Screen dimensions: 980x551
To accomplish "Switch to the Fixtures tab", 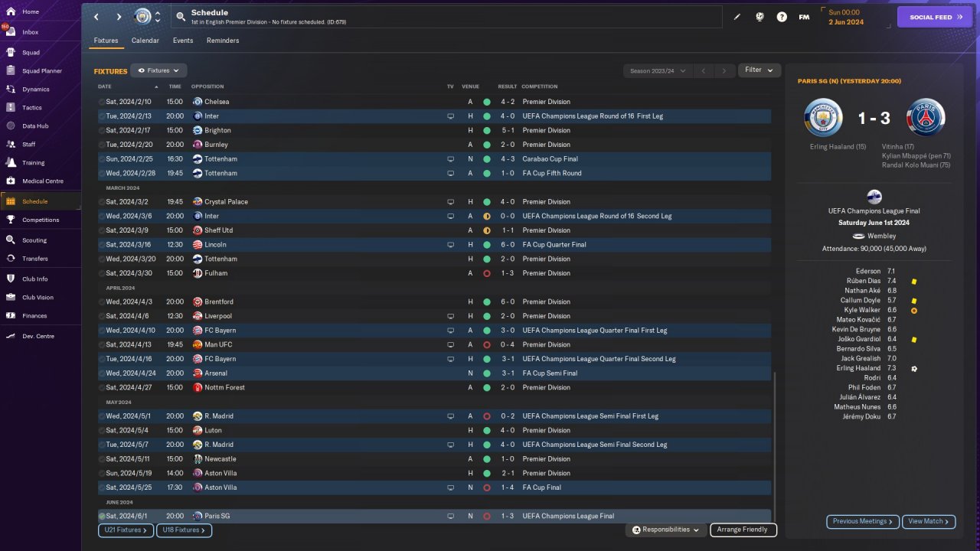I will point(106,41).
